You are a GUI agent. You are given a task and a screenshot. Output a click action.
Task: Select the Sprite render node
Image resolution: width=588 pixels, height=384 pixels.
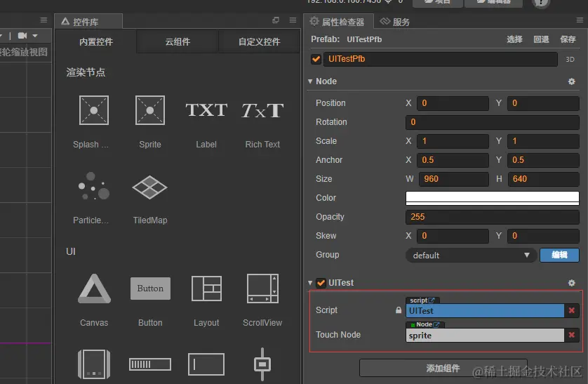pyautogui.click(x=150, y=110)
